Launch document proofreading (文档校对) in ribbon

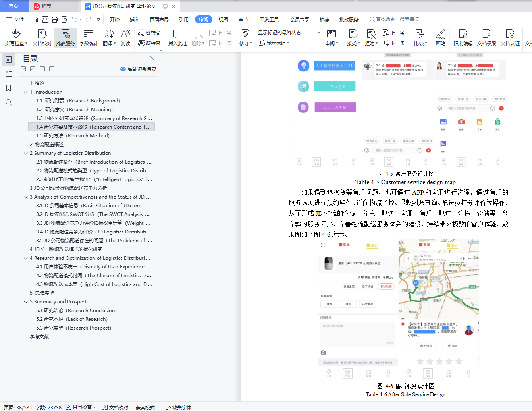pos(42,38)
